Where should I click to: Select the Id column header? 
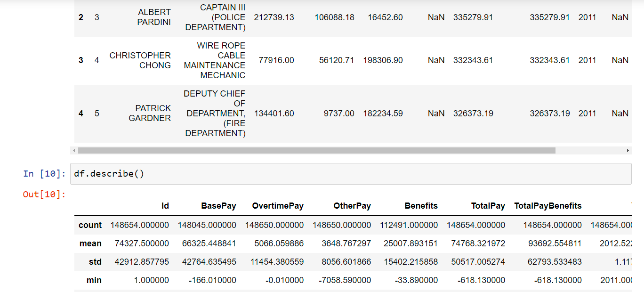[x=165, y=206]
